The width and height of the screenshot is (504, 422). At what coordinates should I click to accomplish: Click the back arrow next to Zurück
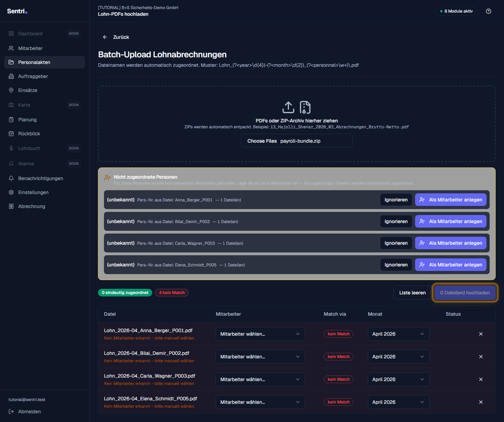point(105,37)
